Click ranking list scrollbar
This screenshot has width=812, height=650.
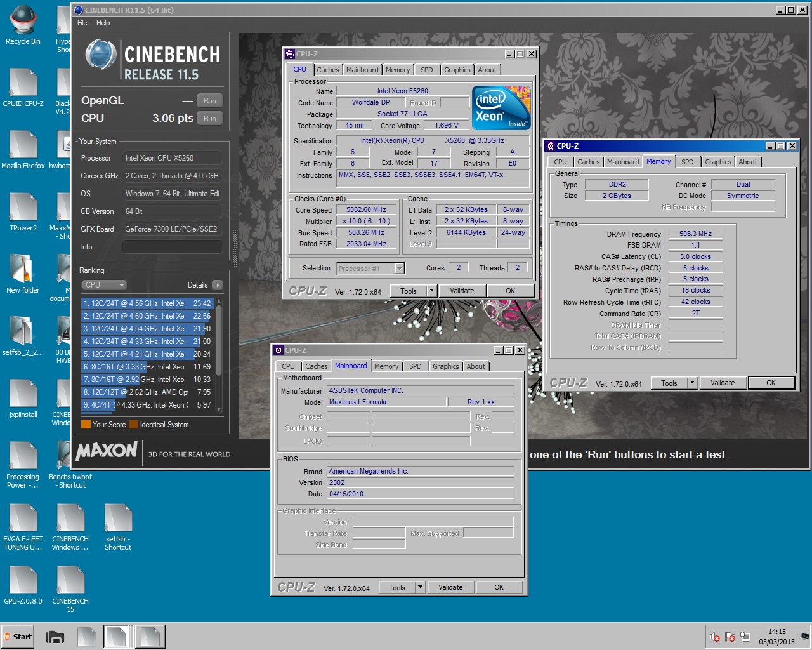[219, 355]
